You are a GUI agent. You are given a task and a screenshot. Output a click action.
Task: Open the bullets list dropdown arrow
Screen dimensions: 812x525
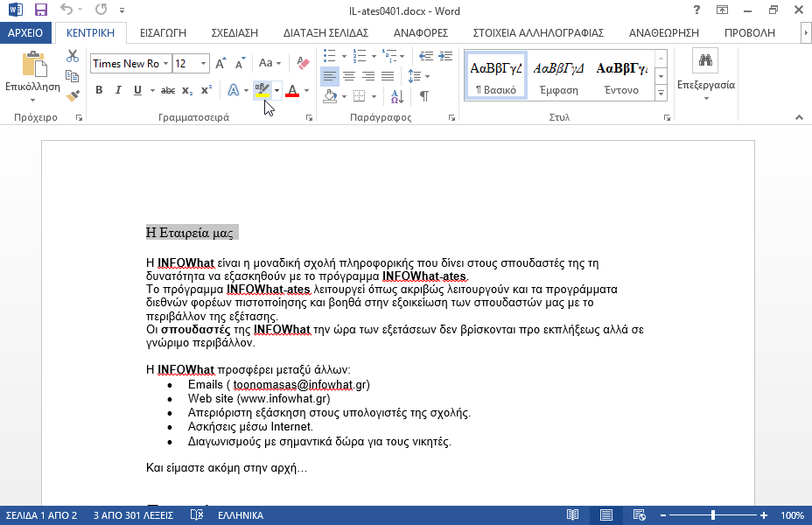[x=344, y=56]
